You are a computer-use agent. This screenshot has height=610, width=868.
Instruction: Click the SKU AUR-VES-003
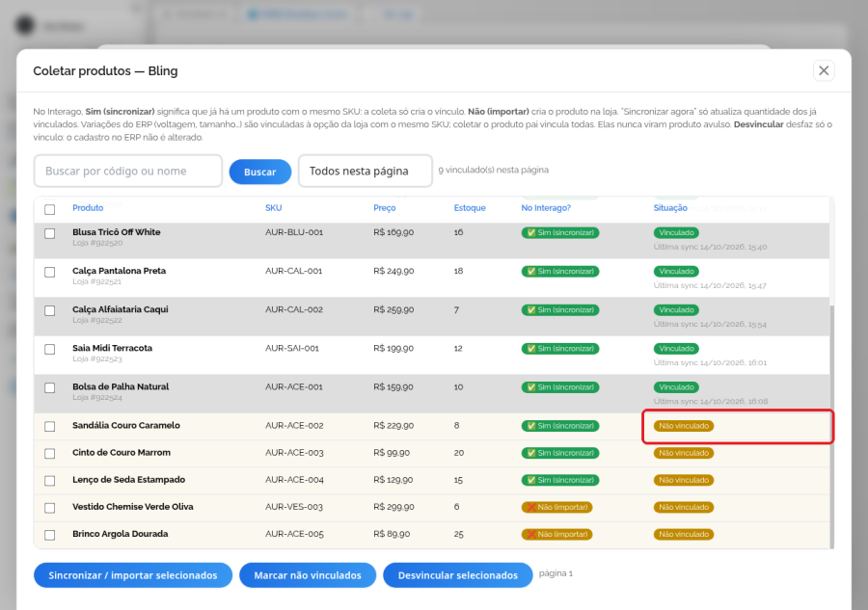[x=294, y=507]
